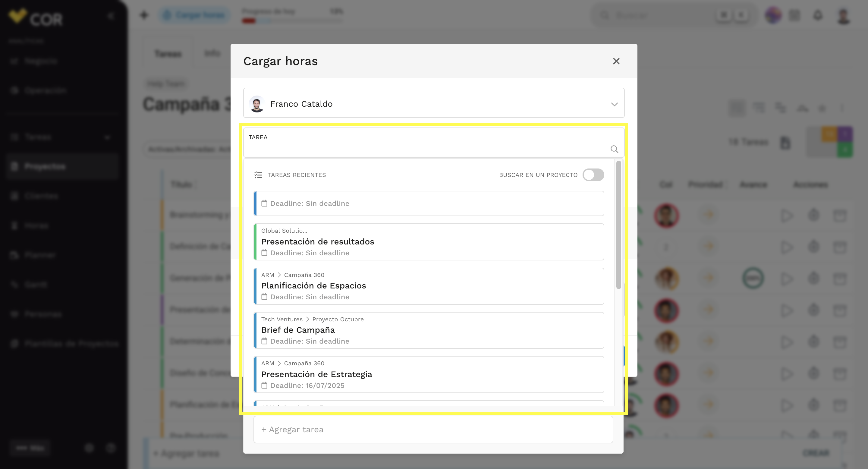Viewport: 868px width, 469px height.
Task: Click the plus icon in the top bar
Action: tap(144, 15)
